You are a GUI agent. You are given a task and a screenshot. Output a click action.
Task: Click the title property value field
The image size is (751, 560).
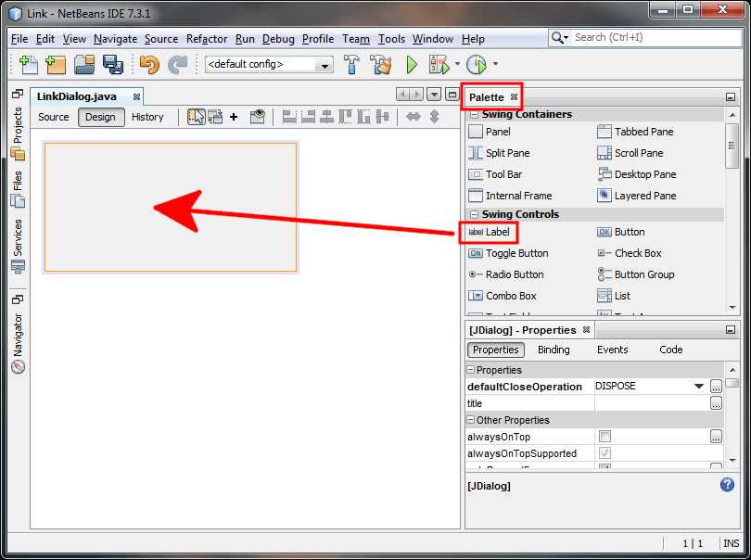click(x=652, y=403)
